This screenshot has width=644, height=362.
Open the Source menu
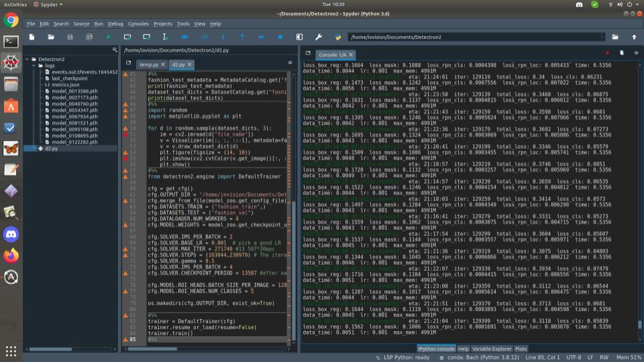(81, 24)
